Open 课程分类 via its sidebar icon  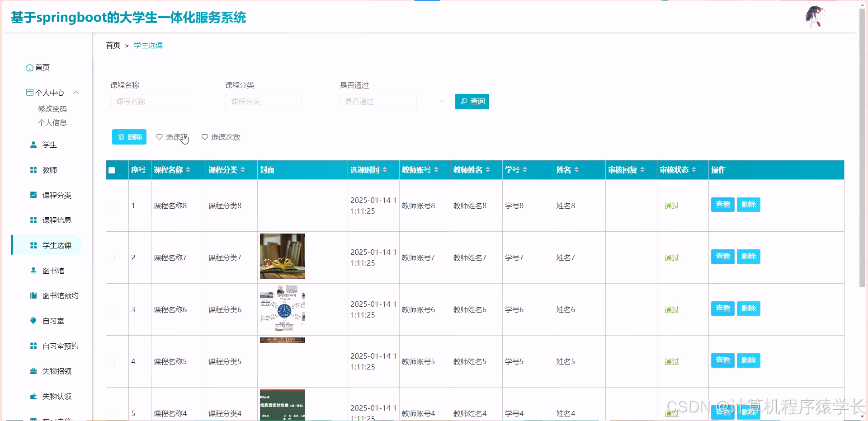click(x=33, y=195)
